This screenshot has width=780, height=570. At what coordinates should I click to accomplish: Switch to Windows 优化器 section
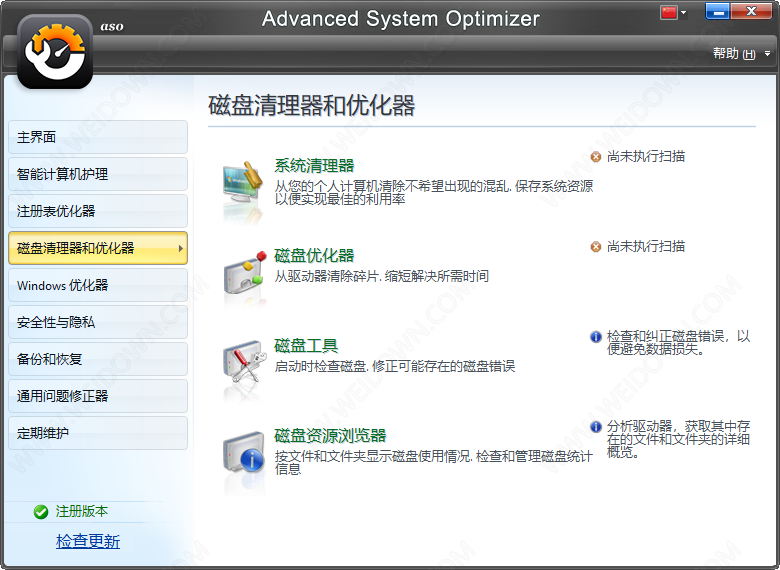(x=98, y=285)
